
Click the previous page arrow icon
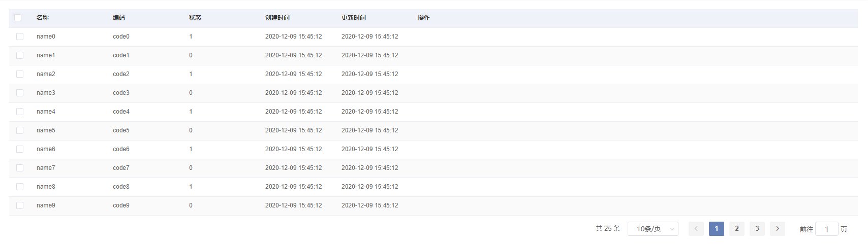696,229
